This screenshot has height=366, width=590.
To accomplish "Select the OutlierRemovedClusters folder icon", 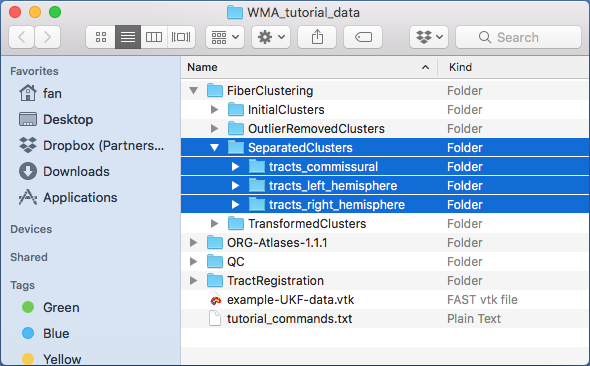I will [x=236, y=128].
